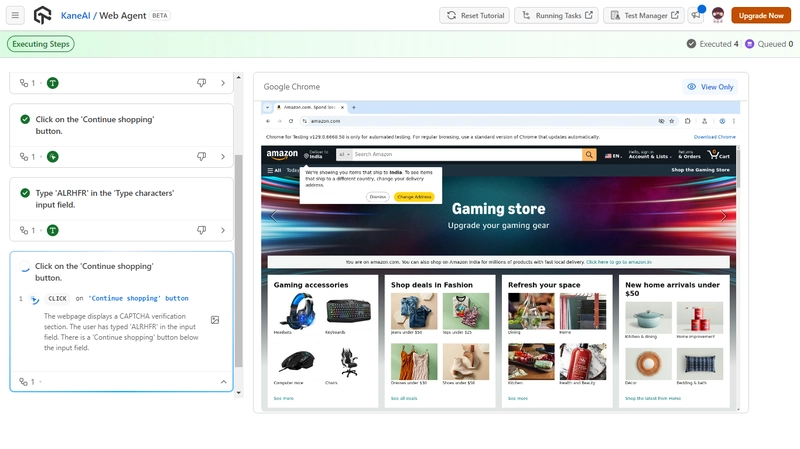Open the Test Manager link
The width and height of the screenshot is (800, 449).
645,15
